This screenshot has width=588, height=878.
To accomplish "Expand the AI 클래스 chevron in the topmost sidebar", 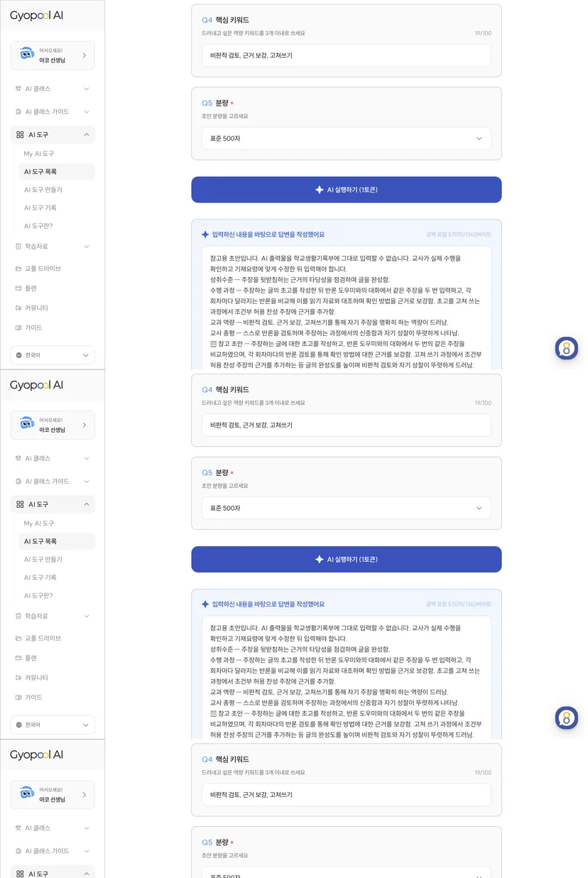I will (87, 89).
